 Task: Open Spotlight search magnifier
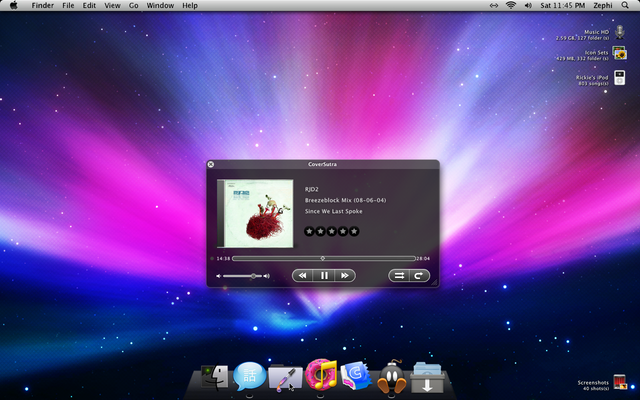pos(625,5)
